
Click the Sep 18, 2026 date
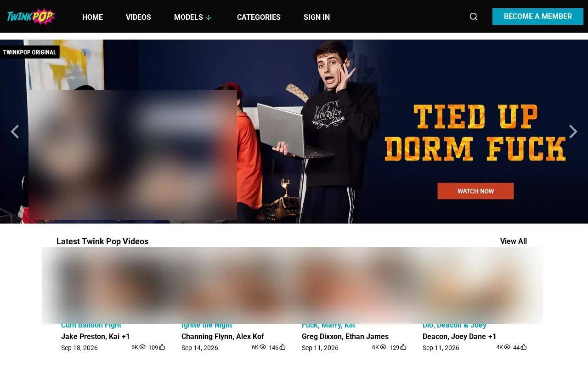[79, 348]
